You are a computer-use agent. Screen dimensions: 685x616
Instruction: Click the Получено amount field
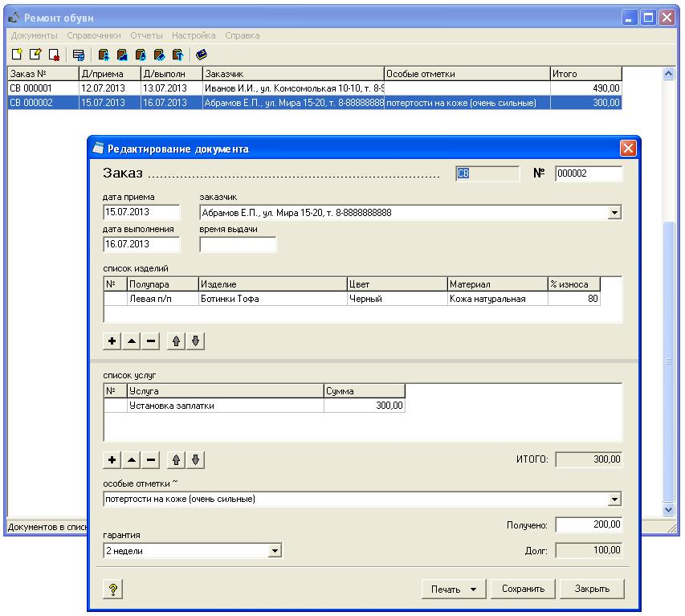pos(589,524)
